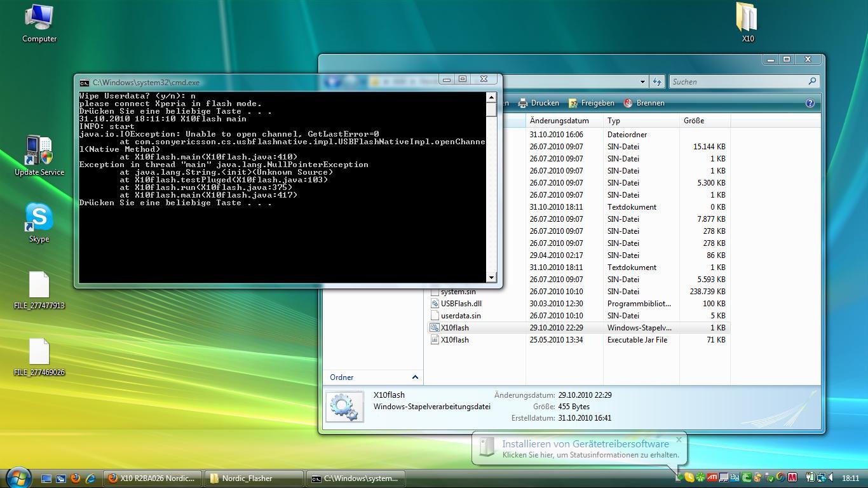Click the icon of the USBFlash.dll file

point(435,304)
